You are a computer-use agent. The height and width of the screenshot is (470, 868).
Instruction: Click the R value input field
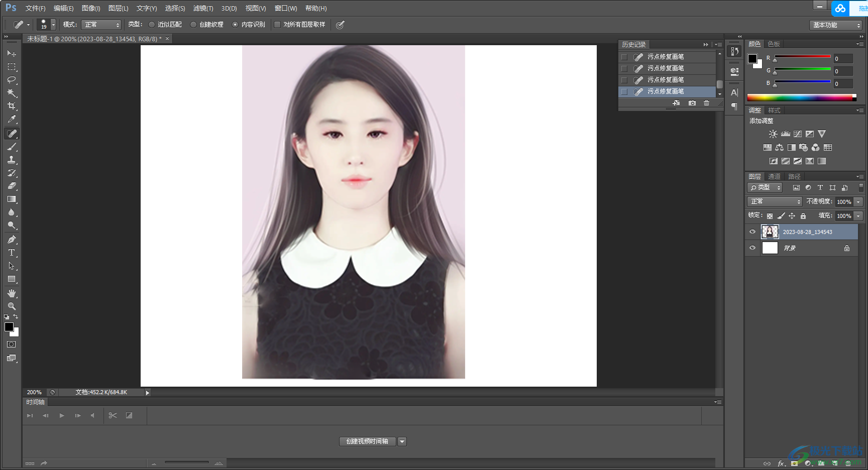click(x=843, y=59)
